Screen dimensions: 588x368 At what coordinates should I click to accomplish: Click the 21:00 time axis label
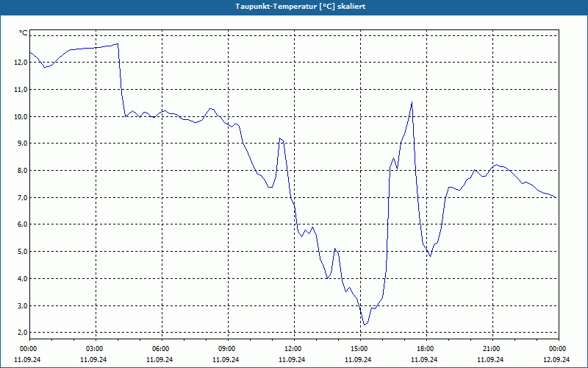492,349
